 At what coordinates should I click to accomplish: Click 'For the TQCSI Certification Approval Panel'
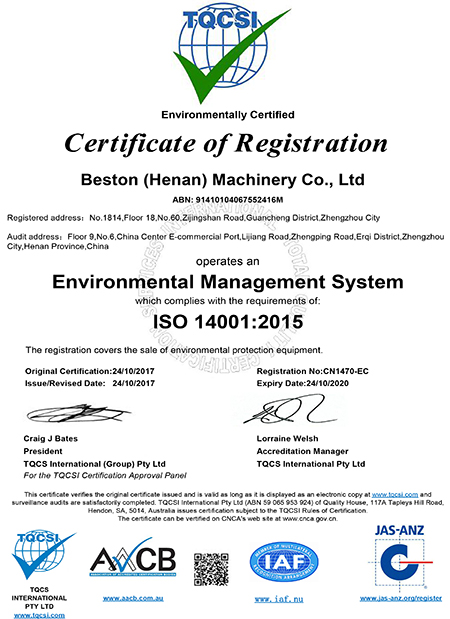click(x=105, y=476)
